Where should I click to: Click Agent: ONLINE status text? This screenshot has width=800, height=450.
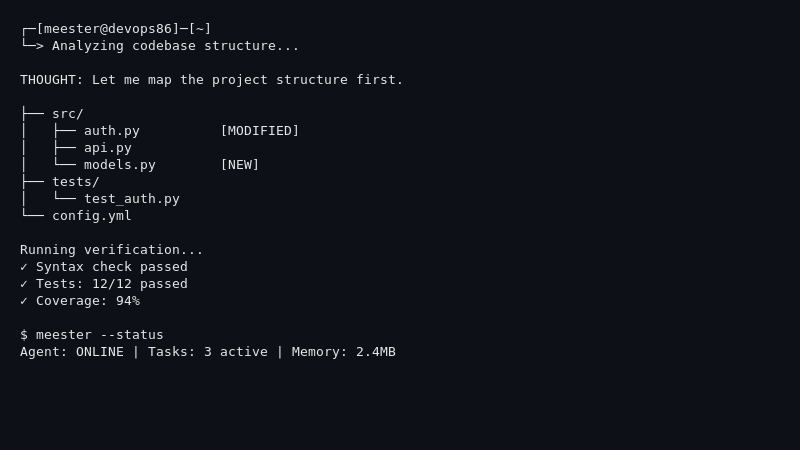tap(72, 352)
